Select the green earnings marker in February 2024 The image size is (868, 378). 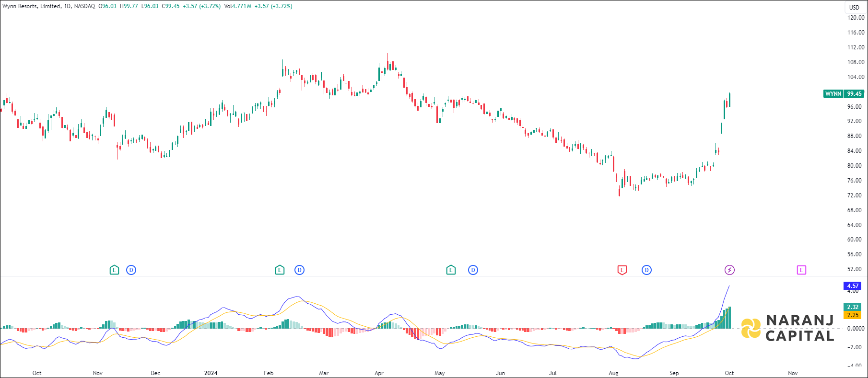click(280, 270)
